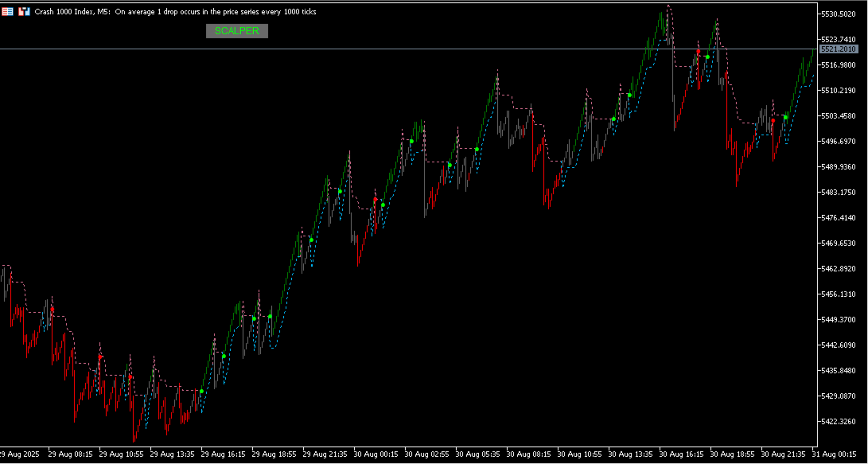Click the 5442.6090 price axis label
The width and height of the screenshot is (868, 464).
tap(838, 345)
